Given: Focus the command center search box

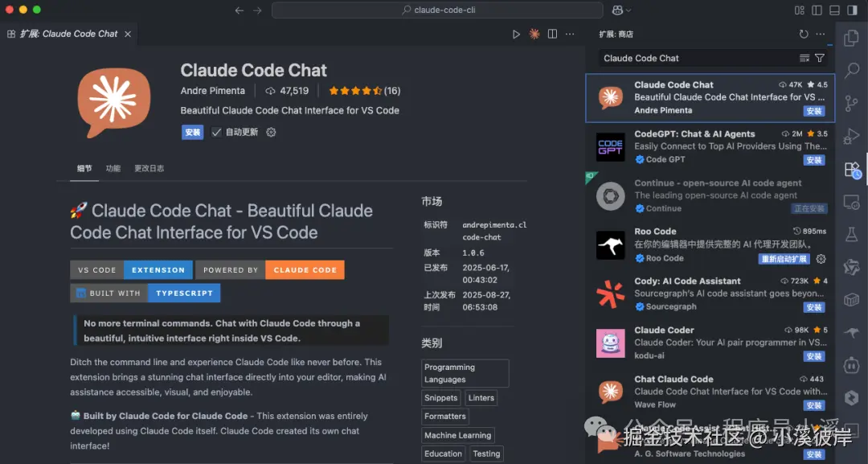Looking at the screenshot, I should [437, 10].
